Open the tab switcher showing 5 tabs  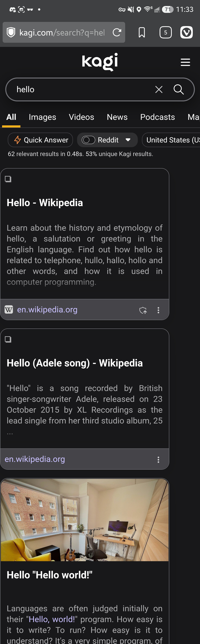coord(165,32)
